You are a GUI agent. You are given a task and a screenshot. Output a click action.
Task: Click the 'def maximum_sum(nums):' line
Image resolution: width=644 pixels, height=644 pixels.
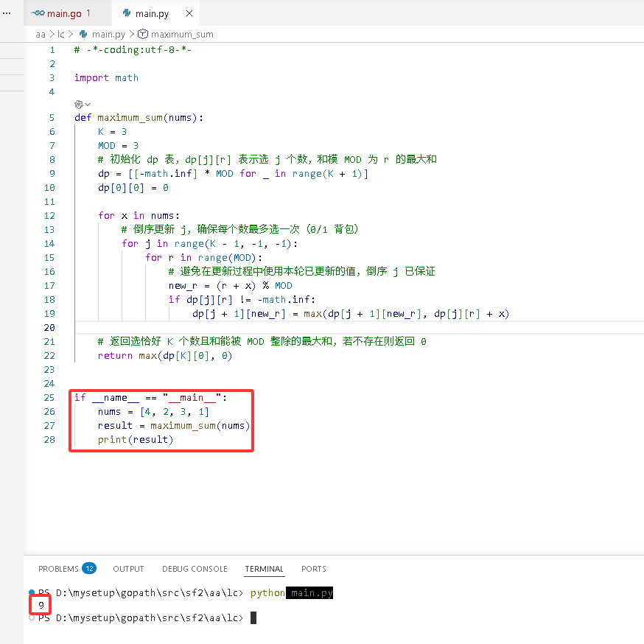point(139,118)
